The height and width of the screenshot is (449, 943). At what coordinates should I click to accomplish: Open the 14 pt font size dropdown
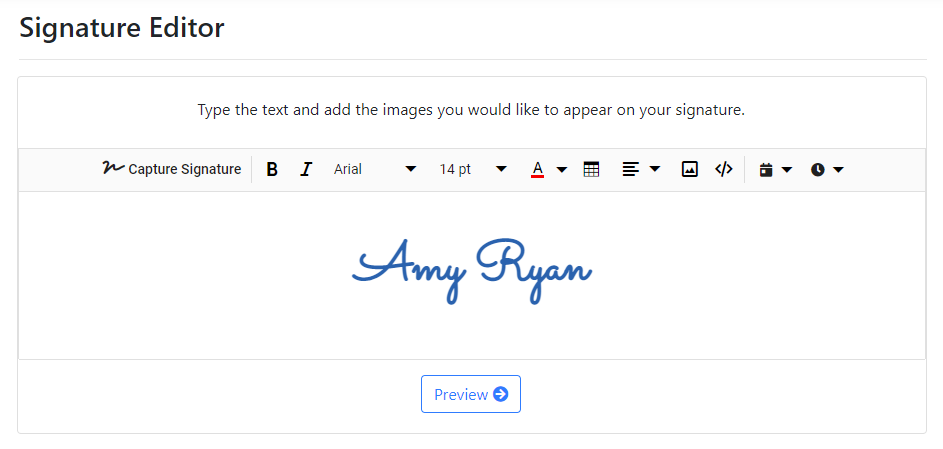pyautogui.click(x=473, y=170)
